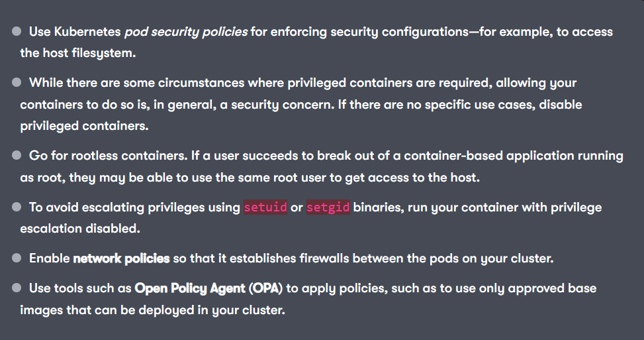Click the '(OPA)' abbreviation
This screenshot has height=340, width=644.
tap(265, 288)
